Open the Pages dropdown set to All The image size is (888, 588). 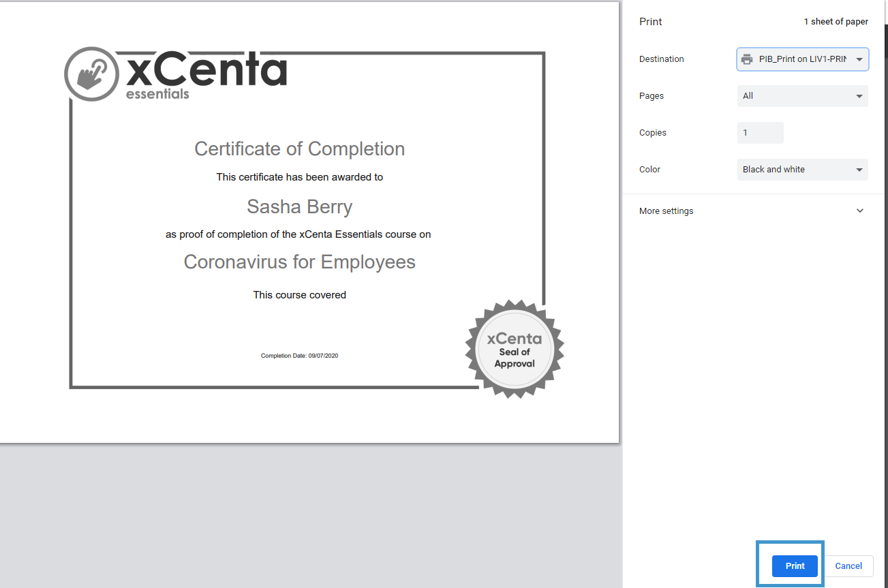tap(803, 96)
